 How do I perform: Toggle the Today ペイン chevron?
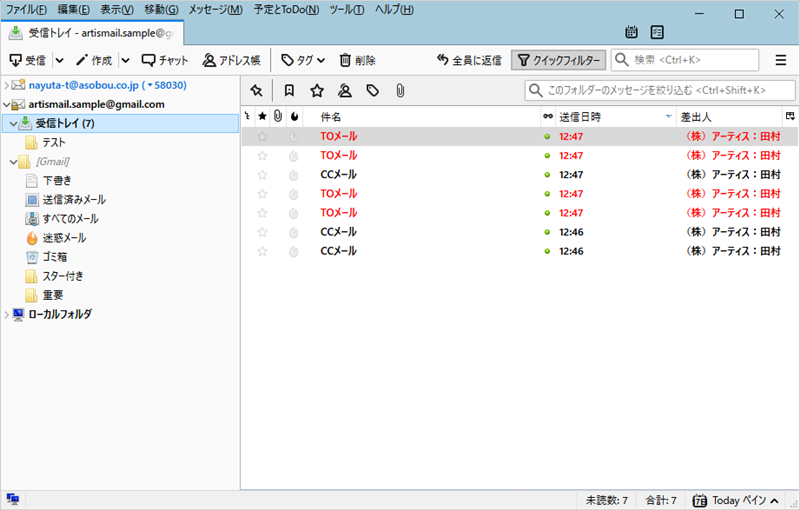pyautogui.click(x=775, y=500)
